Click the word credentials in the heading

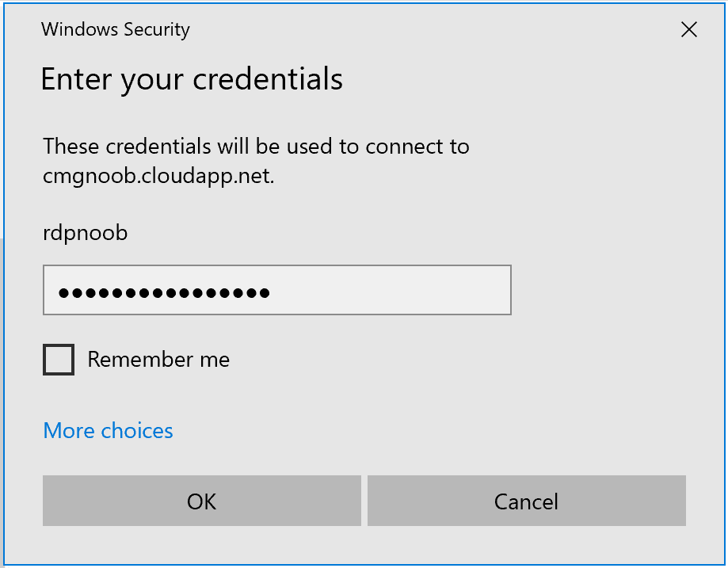click(268, 78)
